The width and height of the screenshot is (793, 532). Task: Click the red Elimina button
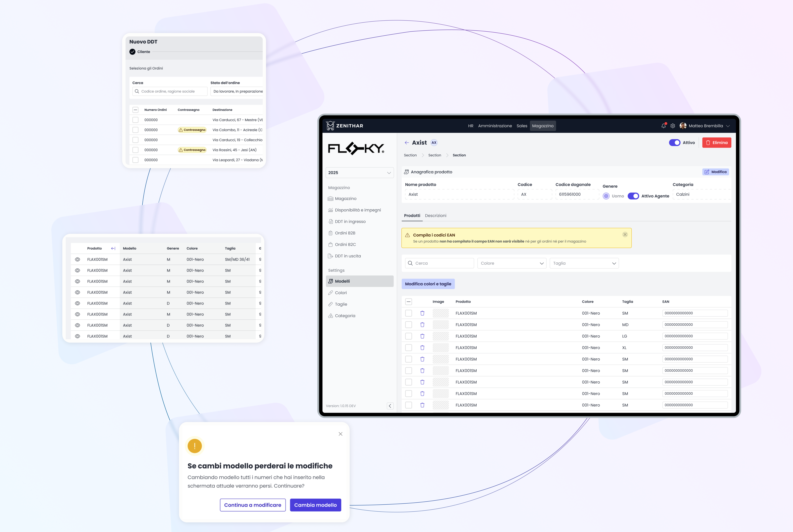[x=716, y=143]
